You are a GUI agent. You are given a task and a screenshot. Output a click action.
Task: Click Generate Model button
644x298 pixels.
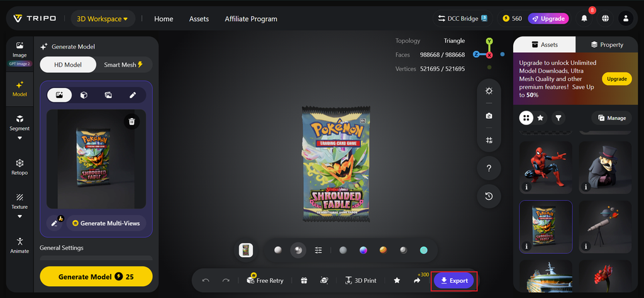coord(96,277)
